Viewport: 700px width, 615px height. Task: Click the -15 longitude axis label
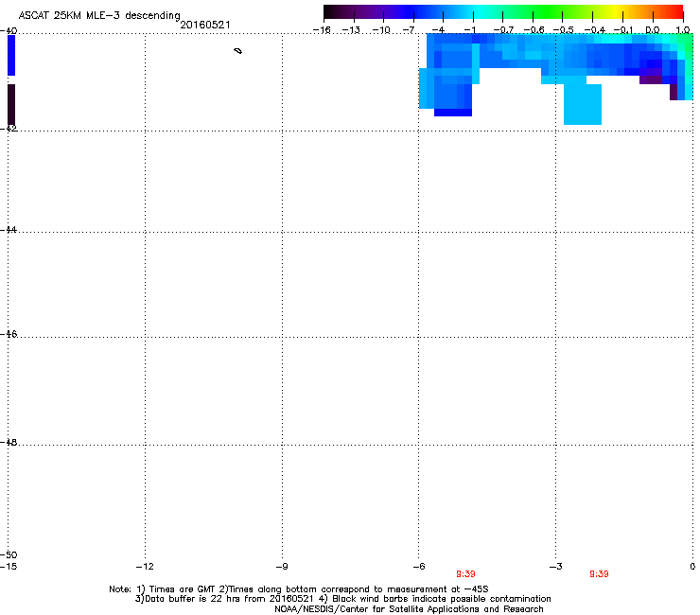tap(9, 567)
